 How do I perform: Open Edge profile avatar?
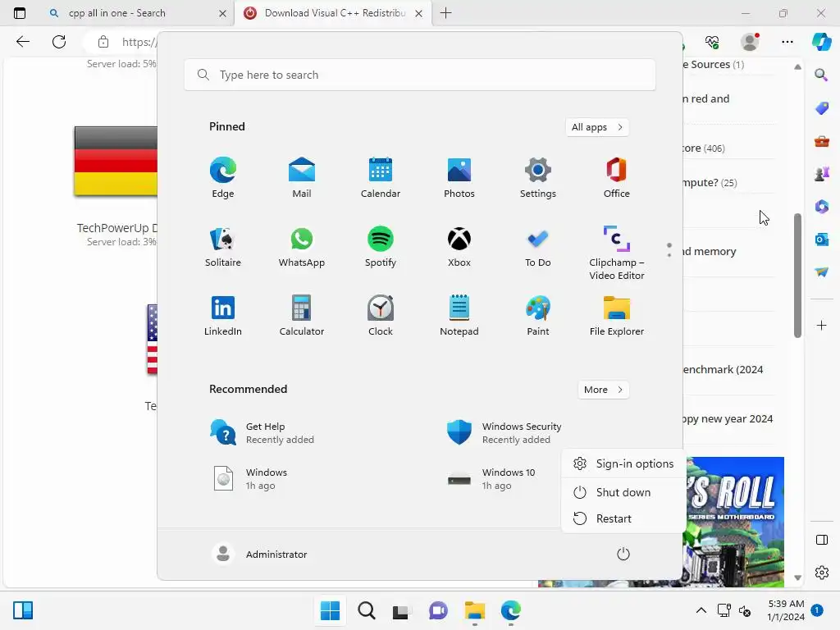[750, 41]
